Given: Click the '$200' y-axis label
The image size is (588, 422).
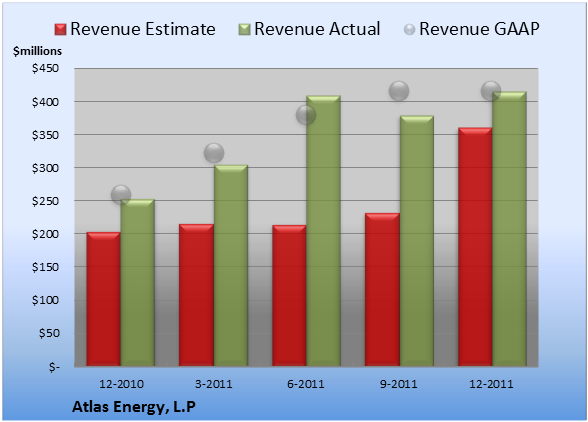Looking at the screenshot, I should click(45, 234).
